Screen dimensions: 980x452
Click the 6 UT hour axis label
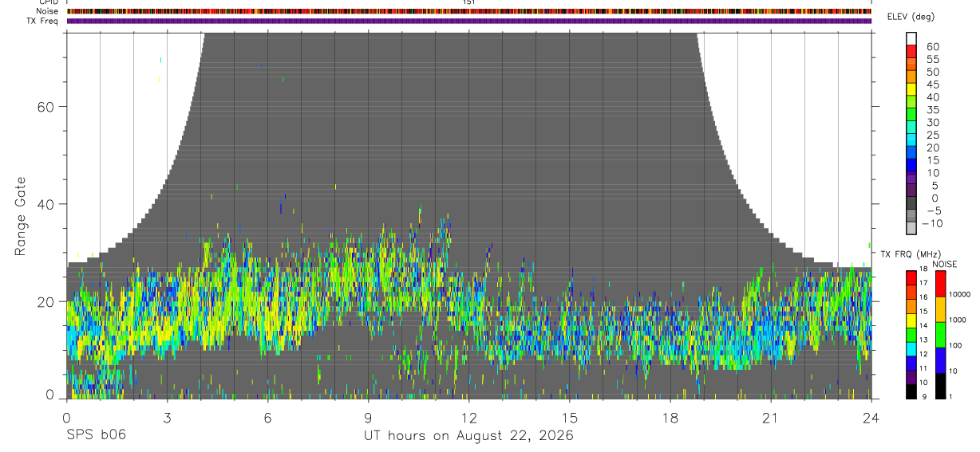[x=267, y=419]
